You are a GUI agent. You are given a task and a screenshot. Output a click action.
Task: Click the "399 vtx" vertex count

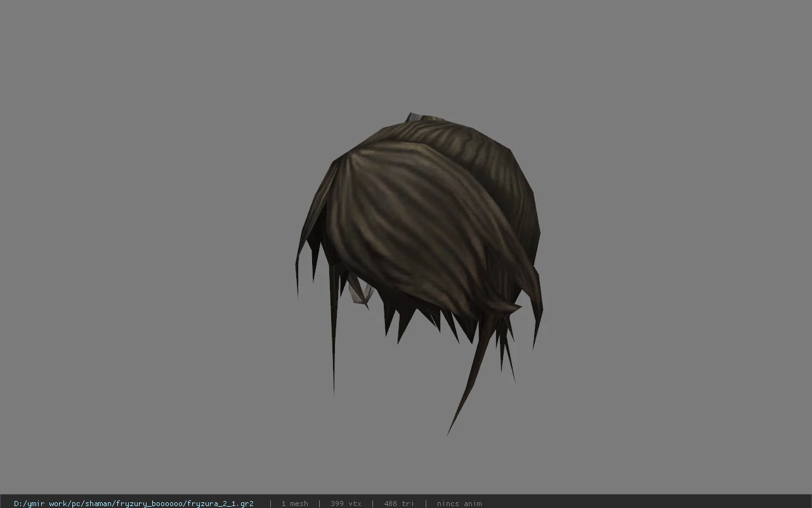346,504
